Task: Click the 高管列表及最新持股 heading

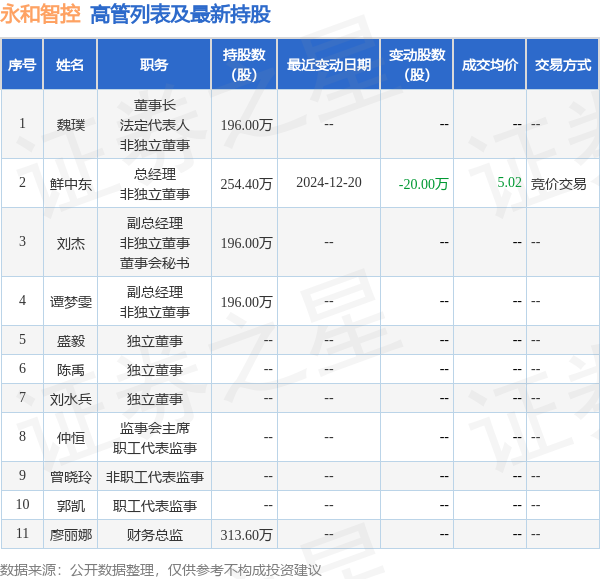Action: click(180, 15)
